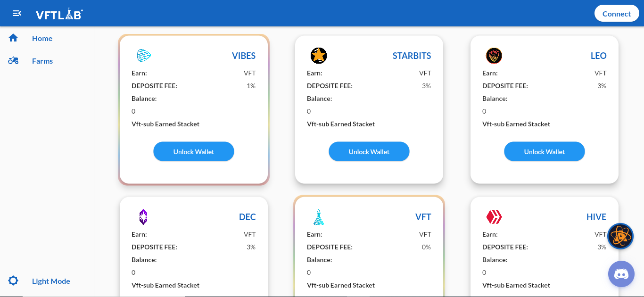Click the Balance label on VIBES card
Viewport: 644px width, 297px height.
click(x=144, y=99)
